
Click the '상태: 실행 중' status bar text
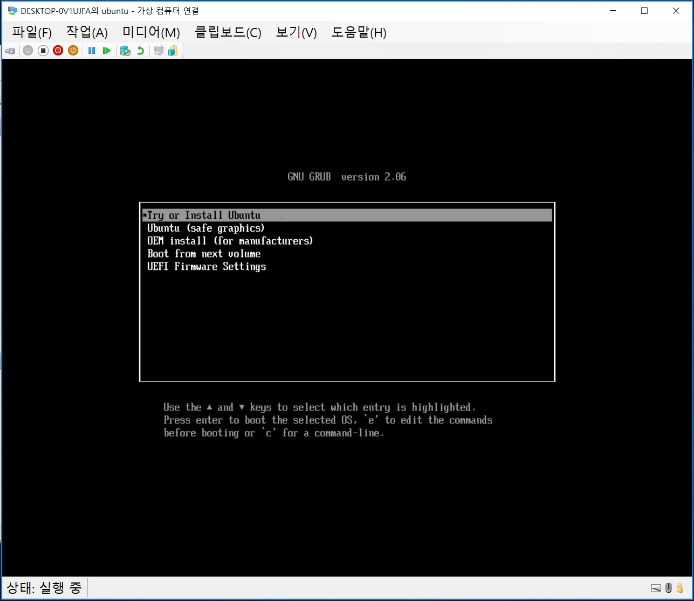(x=44, y=588)
